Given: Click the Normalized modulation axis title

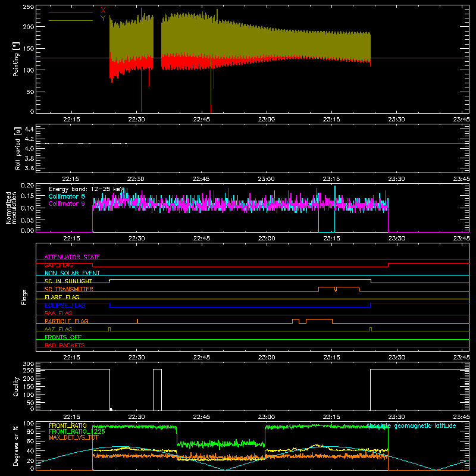Looking at the screenshot, I should tap(11, 208).
